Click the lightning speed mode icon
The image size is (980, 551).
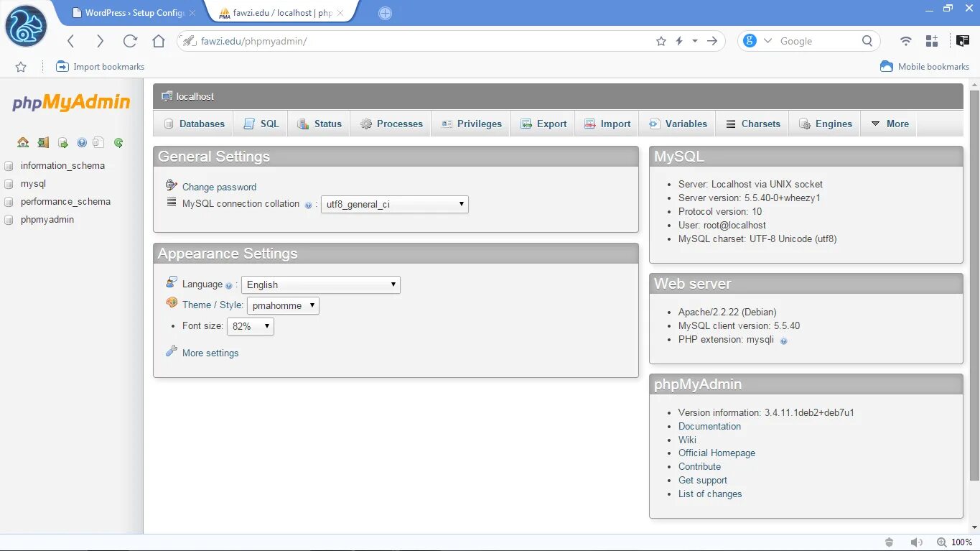tap(679, 41)
